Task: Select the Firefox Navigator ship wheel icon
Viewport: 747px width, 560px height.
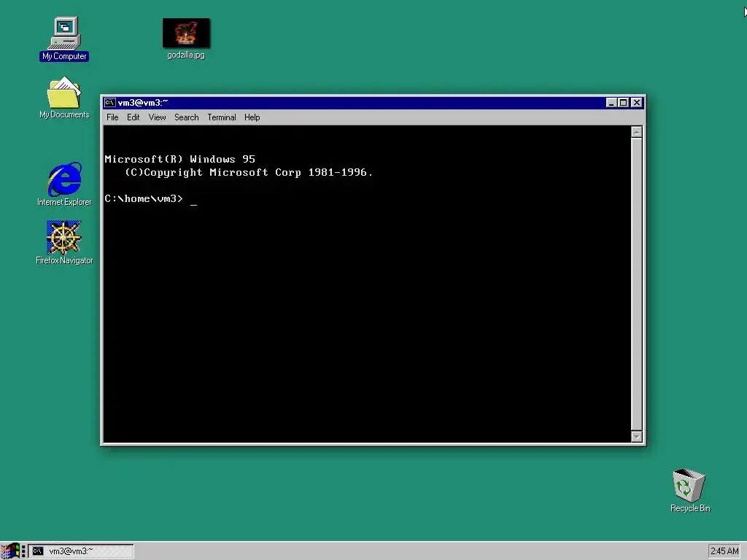Action: click(64, 237)
